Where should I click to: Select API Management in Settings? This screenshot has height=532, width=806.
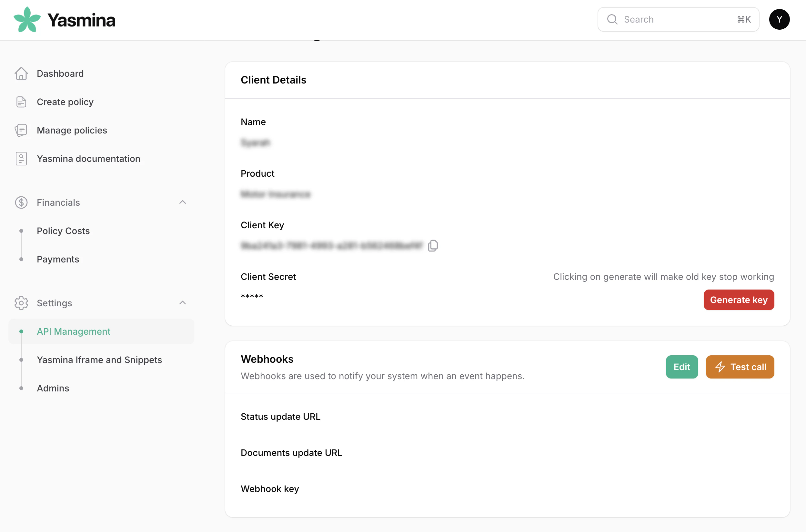101,331
